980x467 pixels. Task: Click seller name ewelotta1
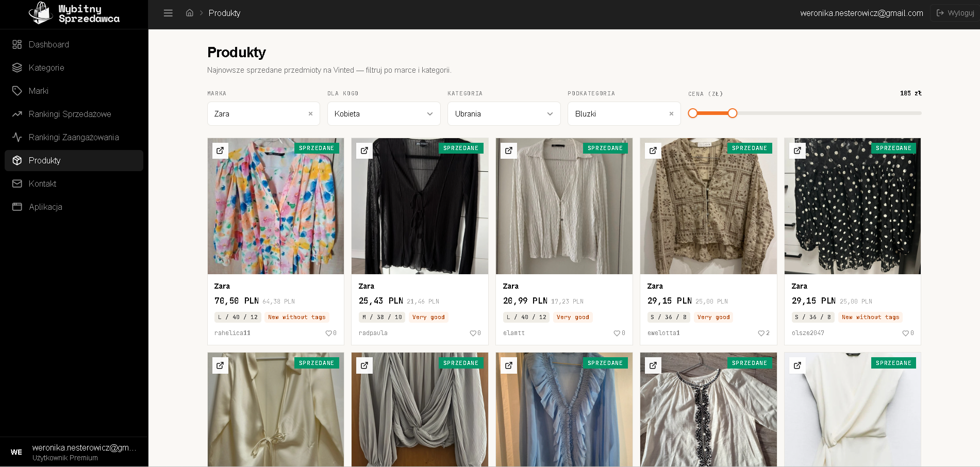663,333
